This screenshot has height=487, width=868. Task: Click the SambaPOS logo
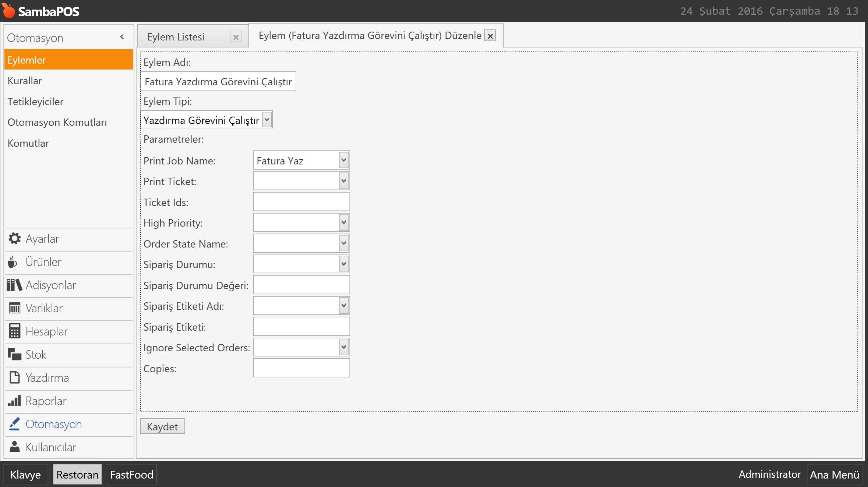click(40, 11)
